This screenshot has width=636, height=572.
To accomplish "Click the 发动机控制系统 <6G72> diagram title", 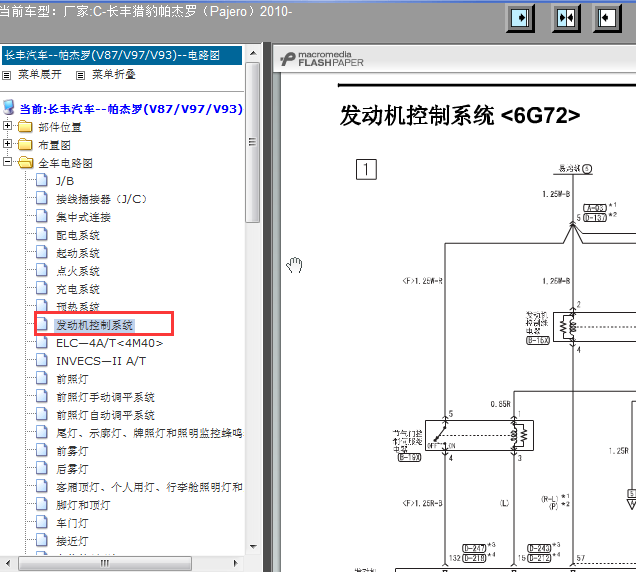I will [460, 116].
